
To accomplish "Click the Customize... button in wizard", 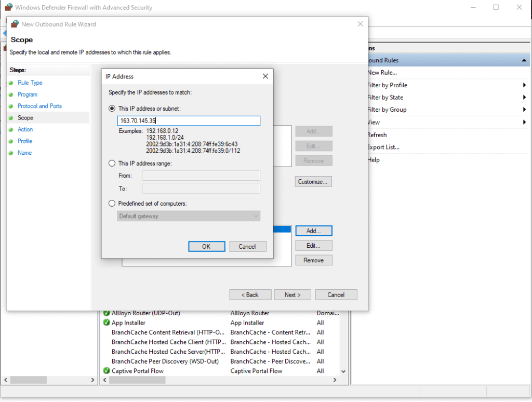I will (x=313, y=181).
